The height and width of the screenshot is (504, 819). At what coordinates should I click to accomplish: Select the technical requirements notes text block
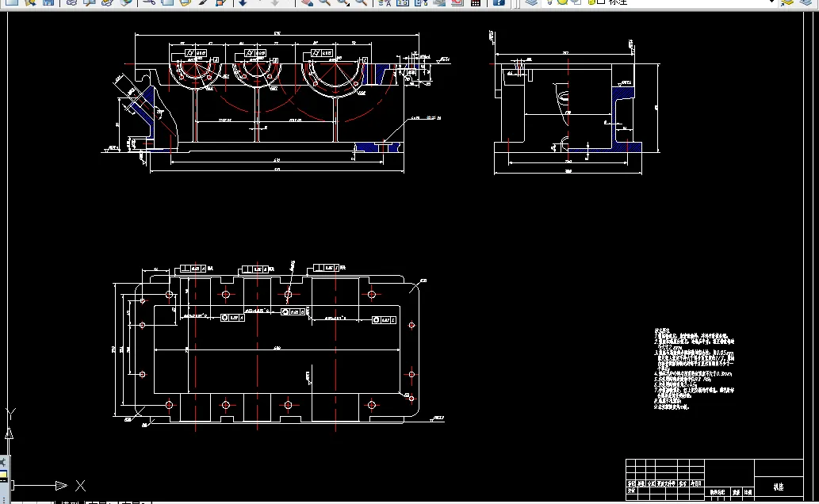pyautogui.click(x=694, y=368)
